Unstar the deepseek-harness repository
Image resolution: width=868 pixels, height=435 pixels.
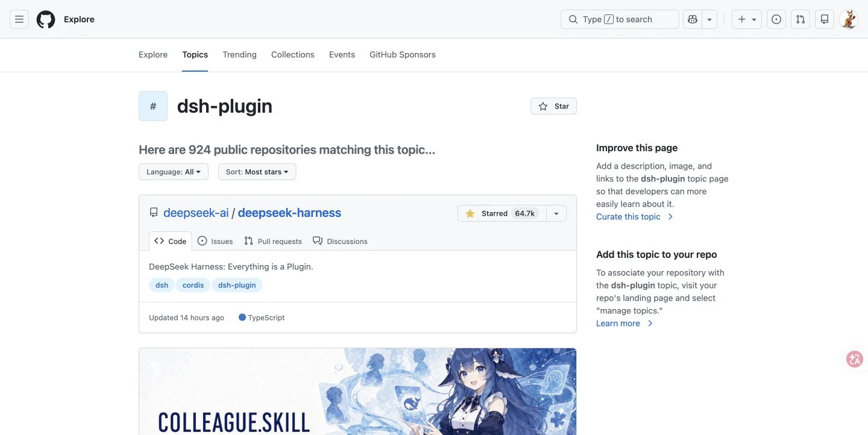click(502, 213)
